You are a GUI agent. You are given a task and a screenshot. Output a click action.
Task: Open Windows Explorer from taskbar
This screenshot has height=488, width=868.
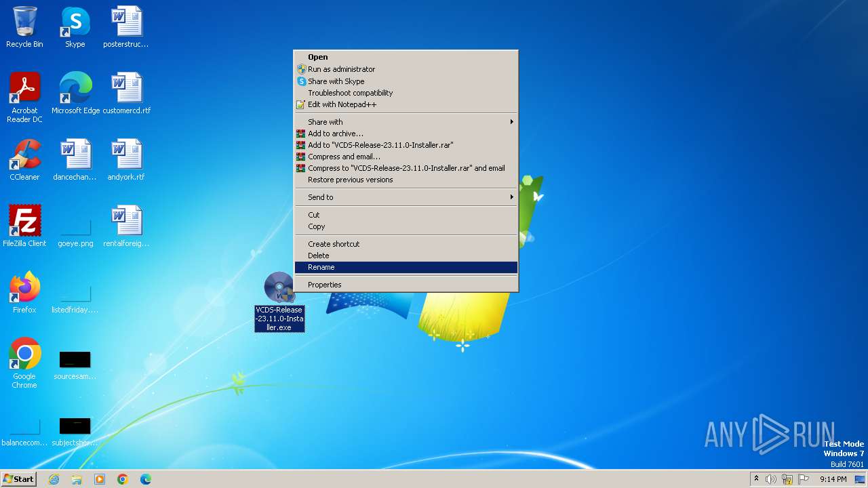tap(77, 479)
